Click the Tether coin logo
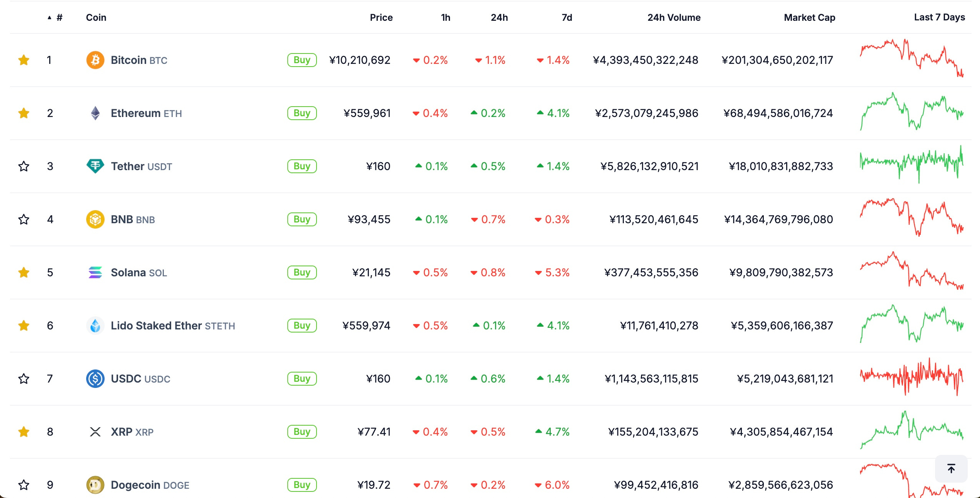 tap(95, 166)
